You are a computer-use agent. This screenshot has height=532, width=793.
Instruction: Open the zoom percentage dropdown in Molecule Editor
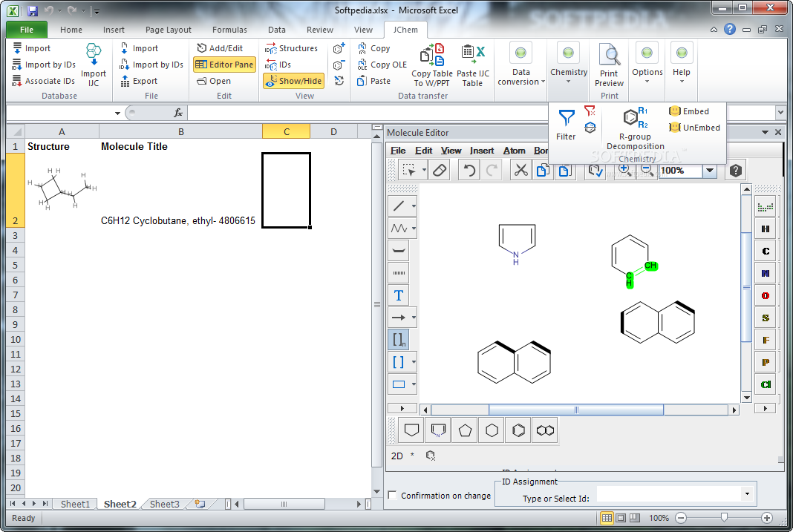(x=710, y=170)
